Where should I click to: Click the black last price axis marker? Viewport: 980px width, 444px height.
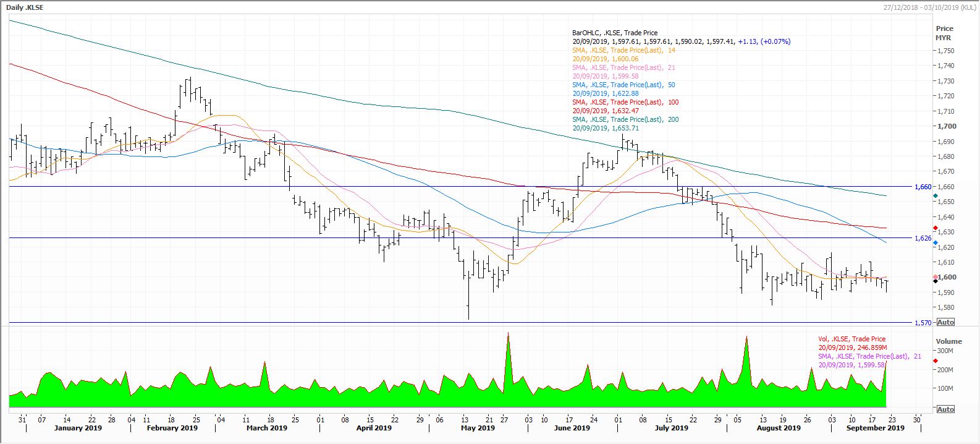(936, 281)
